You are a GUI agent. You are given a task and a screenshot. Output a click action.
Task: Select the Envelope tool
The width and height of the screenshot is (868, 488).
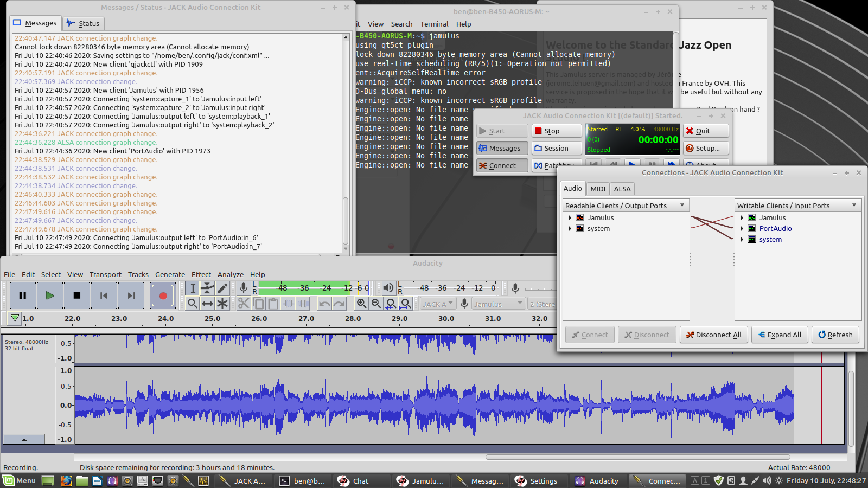pos(207,288)
